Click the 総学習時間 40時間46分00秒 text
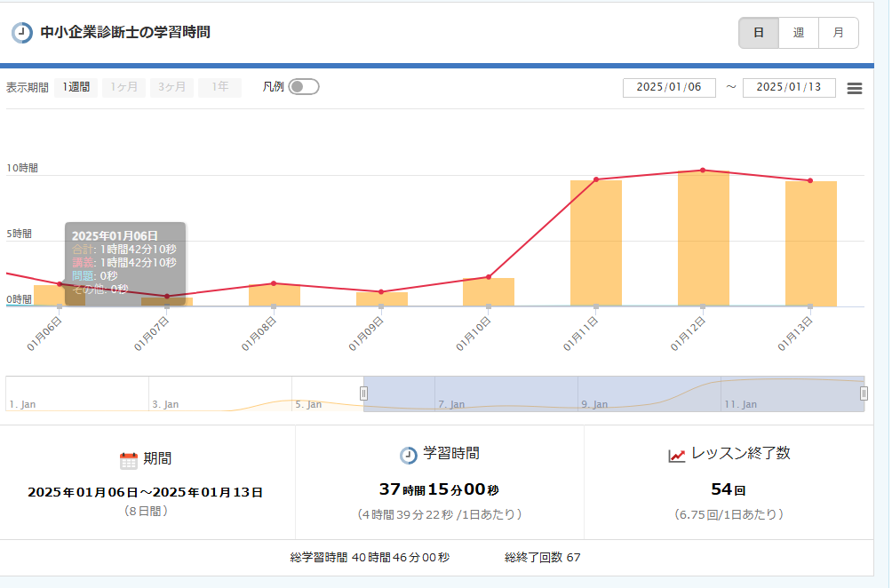This screenshot has width=892, height=588. tap(370, 557)
